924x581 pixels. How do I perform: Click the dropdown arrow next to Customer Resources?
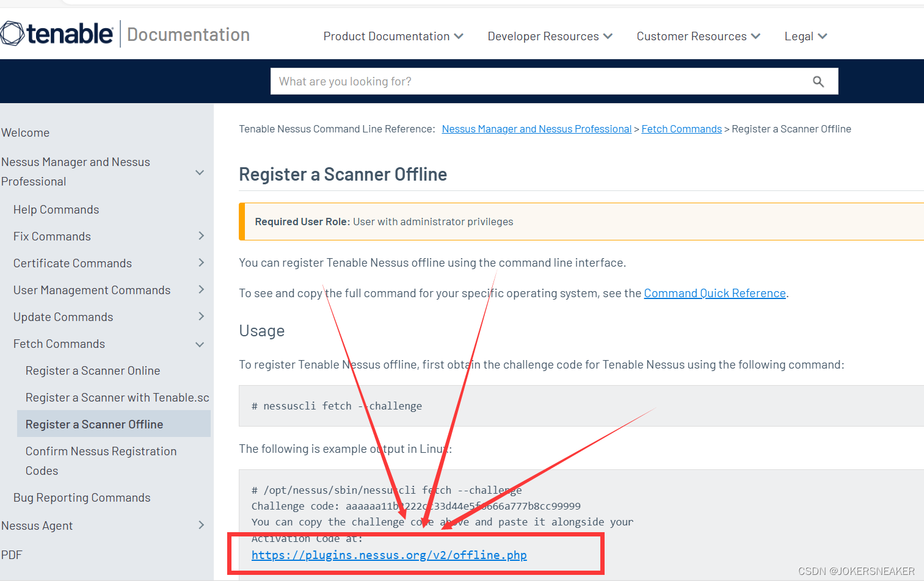coord(755,36)
